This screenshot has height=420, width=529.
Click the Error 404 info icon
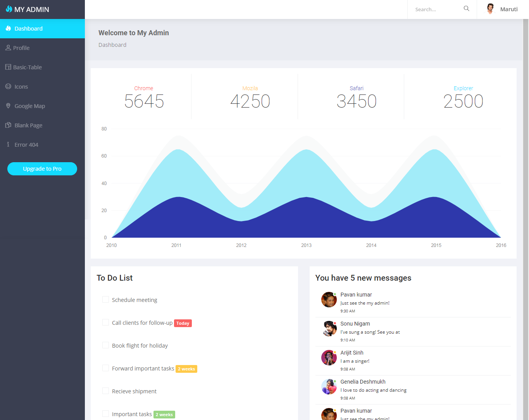click(8, 144)
